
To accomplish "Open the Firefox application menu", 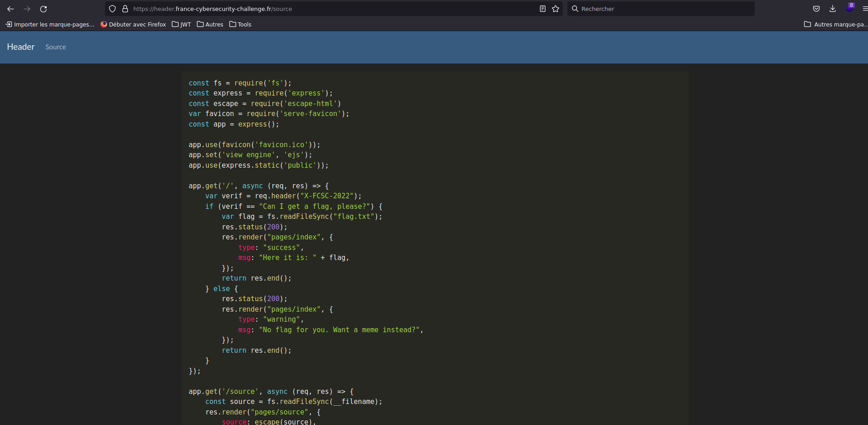I will 864,9.
